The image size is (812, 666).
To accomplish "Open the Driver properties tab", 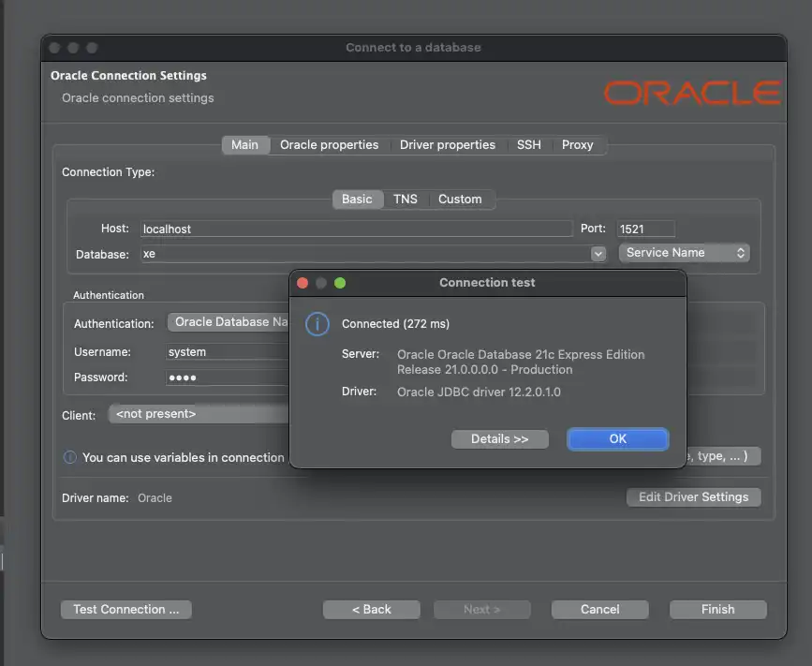I will coord(448,145).
